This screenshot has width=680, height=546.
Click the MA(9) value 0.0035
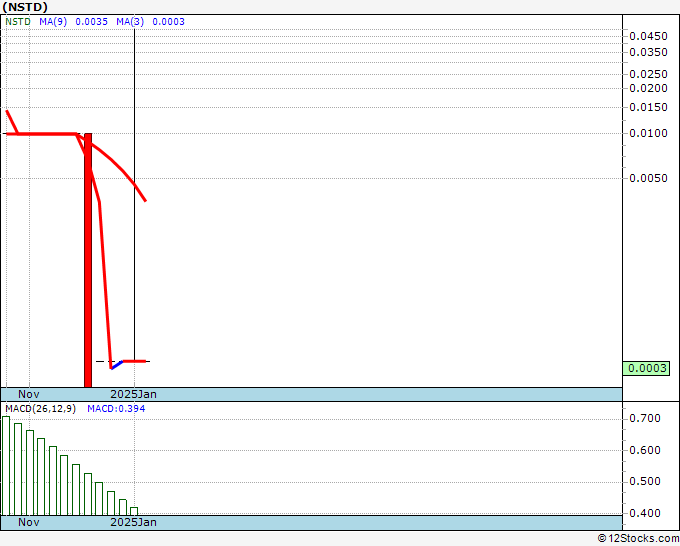(x=92, y=22)
